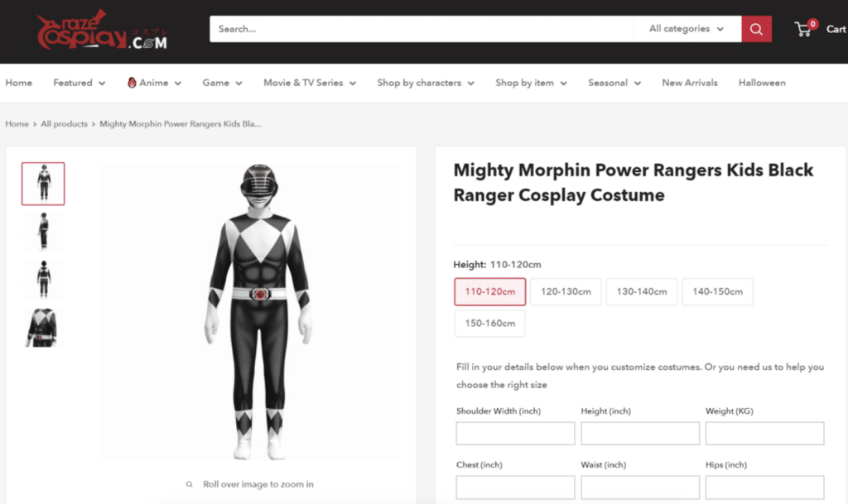Click the main Black Ranger costume image

tap(249, 312)
